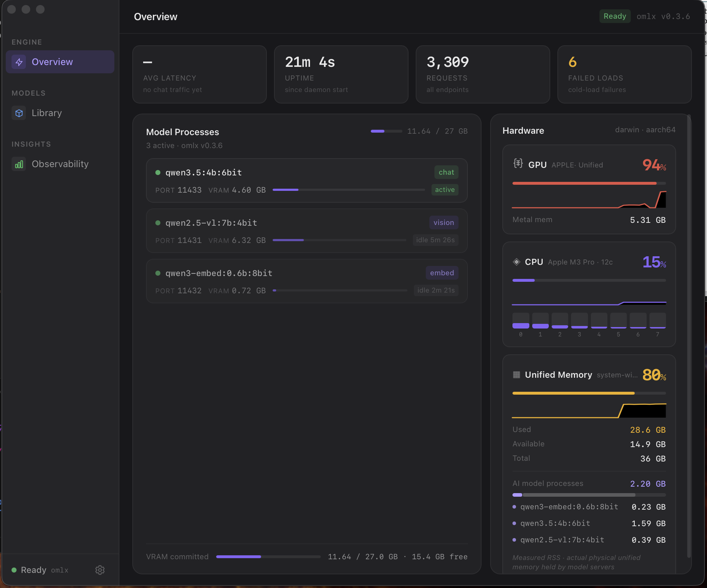Image resolution: width=707 pixels, height=588 pixels.
Task: Click the darwin · aarch64 platform label
Action: pyautogui.click(x=645, y=130)
